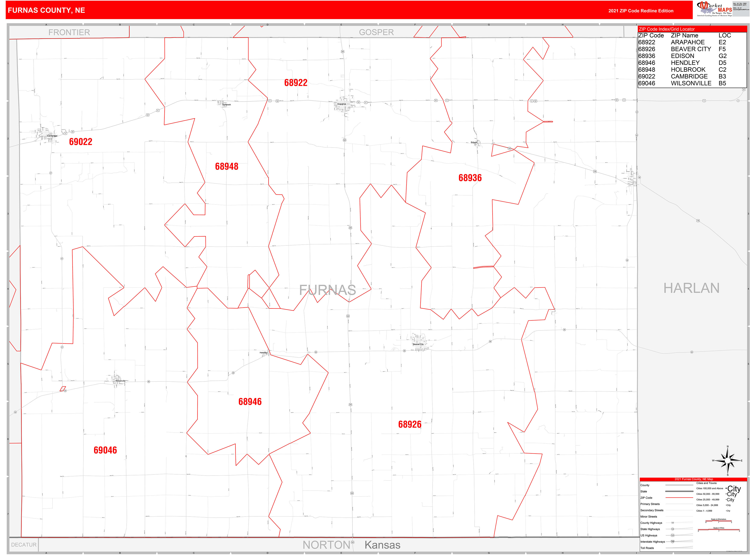Click the County Highways shield symbol in legend
Viewport: 756px width, 555px height.
[x=673, y=523]
